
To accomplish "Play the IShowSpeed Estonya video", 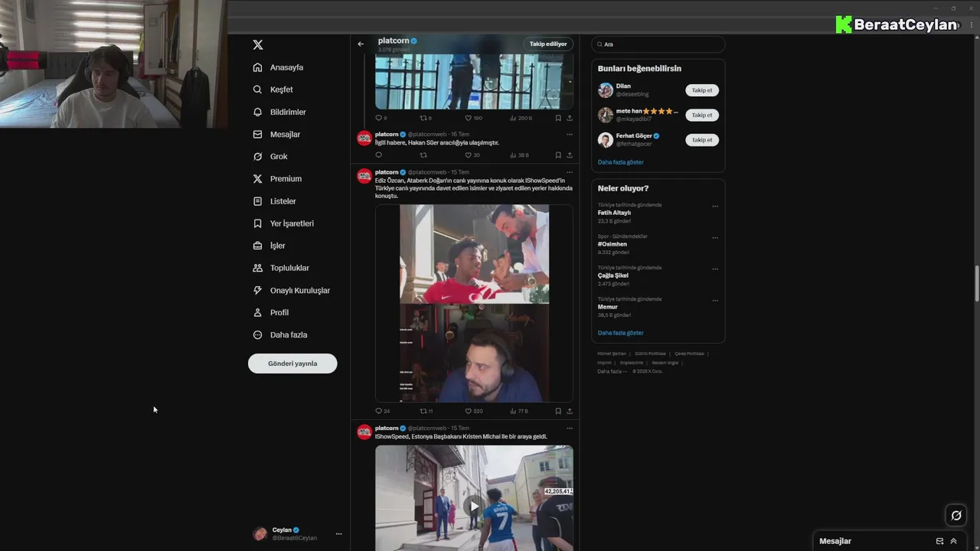I will tap(474, 506).
